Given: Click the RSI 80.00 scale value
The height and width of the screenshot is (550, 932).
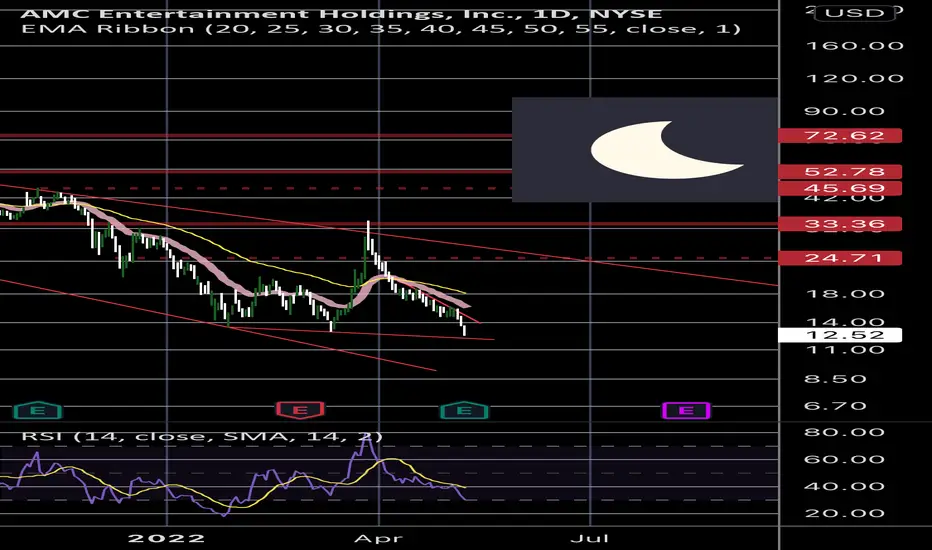Looking at the screenshot, I should pos(845,432).
